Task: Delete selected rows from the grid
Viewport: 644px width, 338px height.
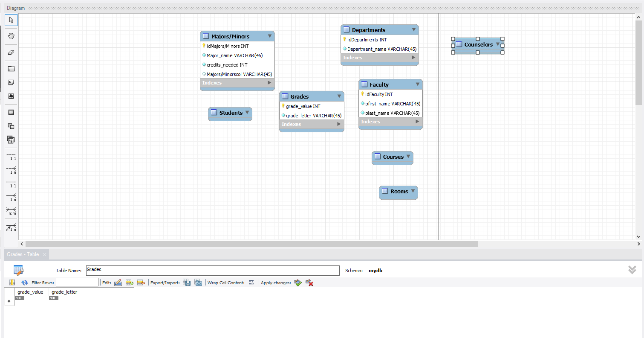Action: 141,283
